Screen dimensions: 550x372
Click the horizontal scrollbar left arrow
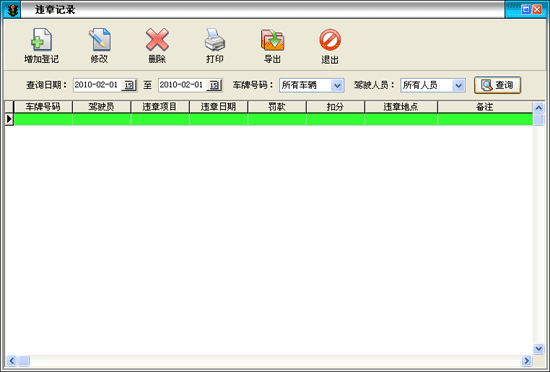point(12,360)
